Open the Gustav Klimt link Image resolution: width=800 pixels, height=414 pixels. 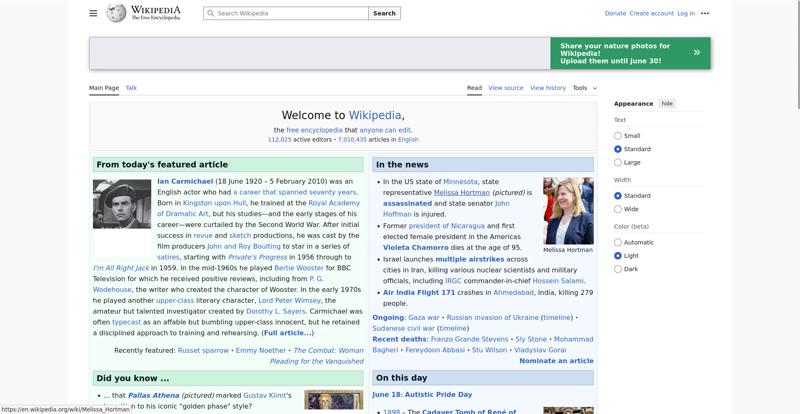pos(264,395)
